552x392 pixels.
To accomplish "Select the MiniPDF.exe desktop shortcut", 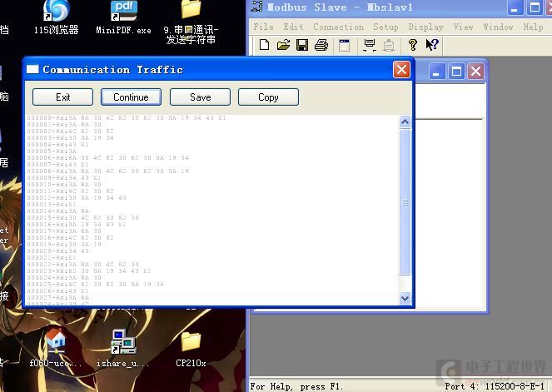I will (x=123, y=17).
